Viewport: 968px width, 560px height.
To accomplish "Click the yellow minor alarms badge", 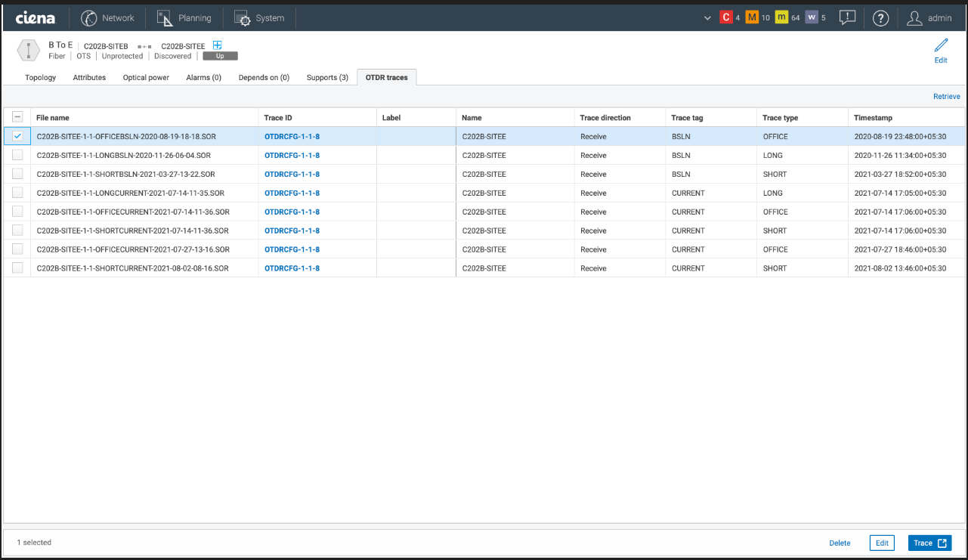I will coord(781,17).
